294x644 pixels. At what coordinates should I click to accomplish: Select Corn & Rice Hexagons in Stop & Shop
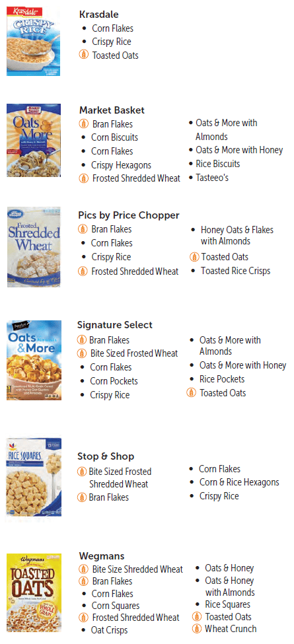(239, 482)
